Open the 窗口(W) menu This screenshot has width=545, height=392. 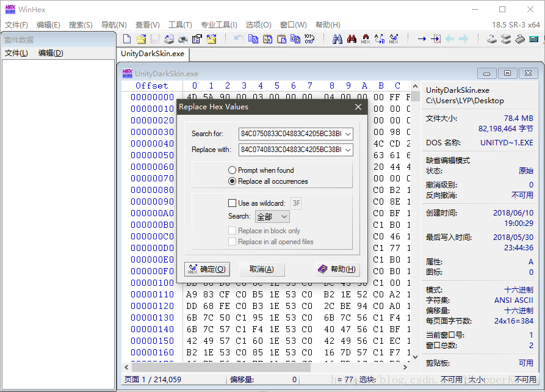click(x=294, y=24)
